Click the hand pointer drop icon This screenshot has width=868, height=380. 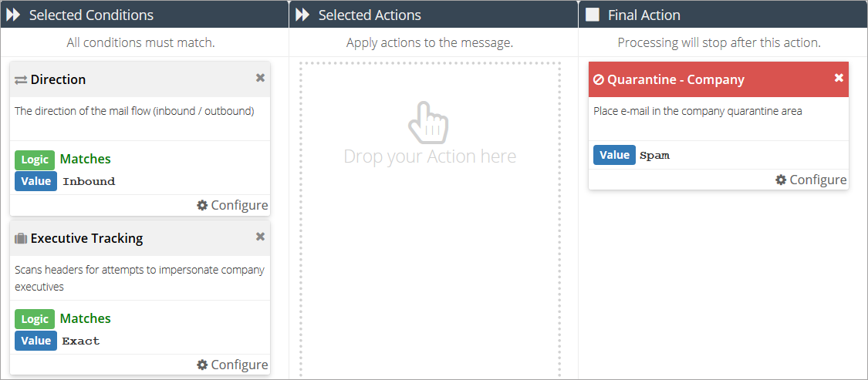click(x=429, y=123)
